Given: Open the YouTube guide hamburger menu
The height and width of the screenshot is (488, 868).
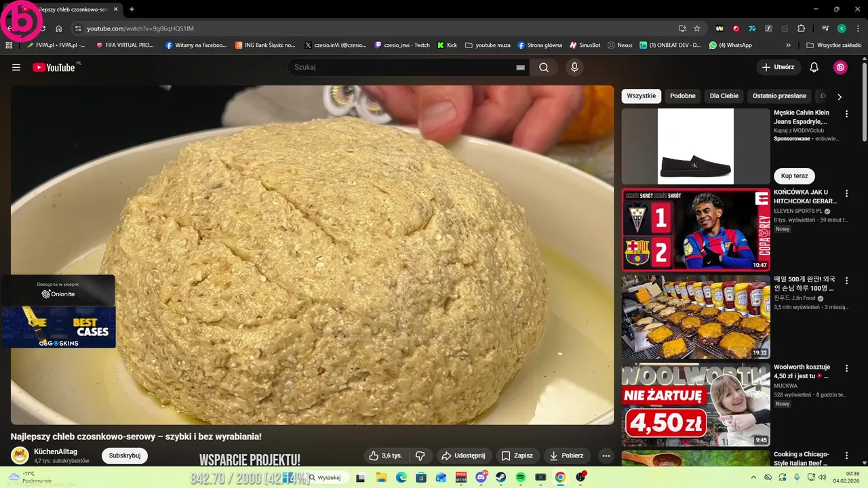Looking at the screenshot, I should pos(16,67).
